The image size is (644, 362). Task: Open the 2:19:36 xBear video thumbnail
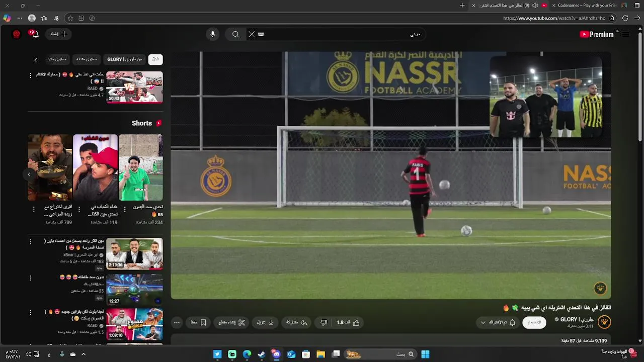click(134, 254)
